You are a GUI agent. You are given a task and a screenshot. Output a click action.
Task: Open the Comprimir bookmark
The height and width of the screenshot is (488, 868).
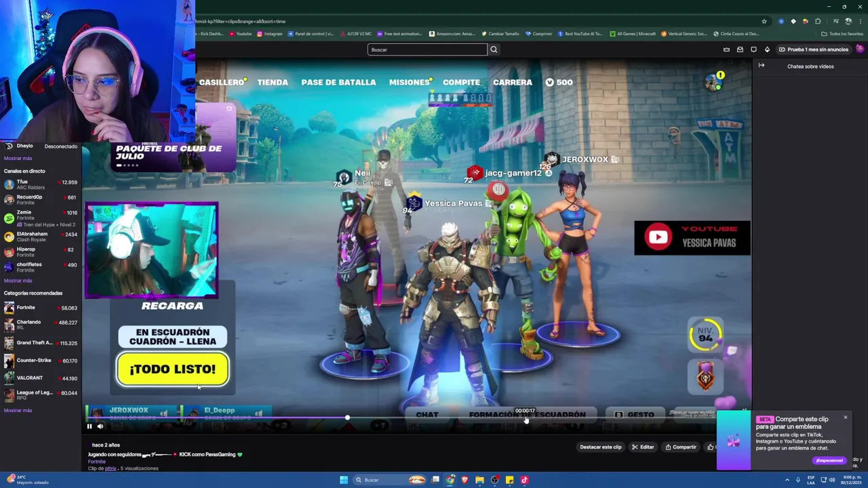pyautogui.click(x=539, y=34)
